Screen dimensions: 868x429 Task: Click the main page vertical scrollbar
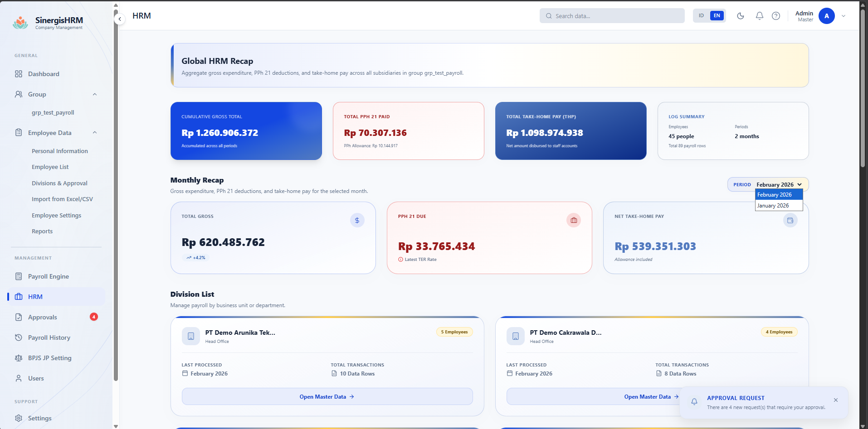(x=863, y=88)
